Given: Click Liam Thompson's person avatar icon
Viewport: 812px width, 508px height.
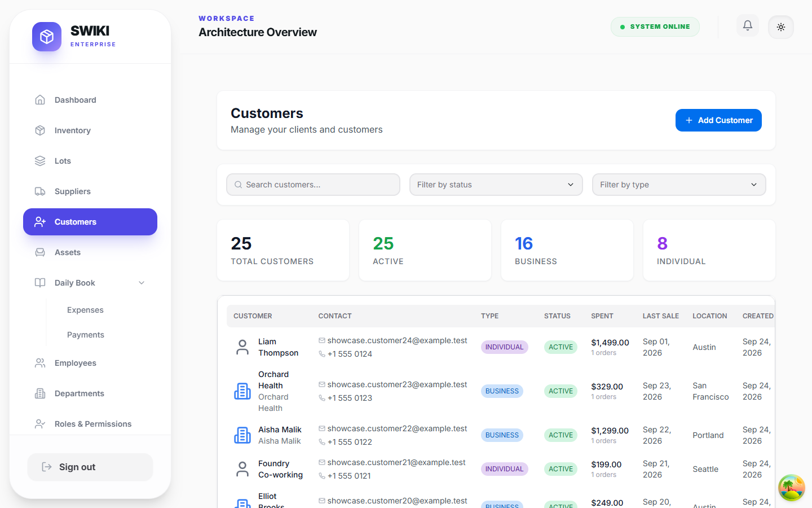Looking at the screenshot, I should (242, 347).
